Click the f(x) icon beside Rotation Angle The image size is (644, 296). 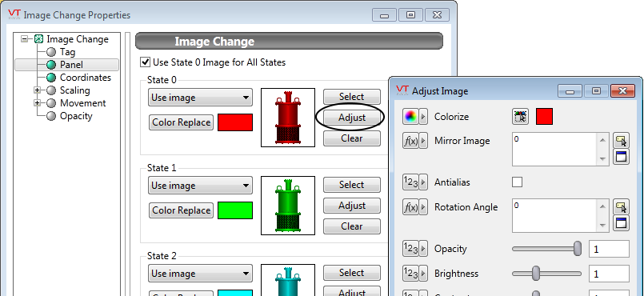point(410,207)
